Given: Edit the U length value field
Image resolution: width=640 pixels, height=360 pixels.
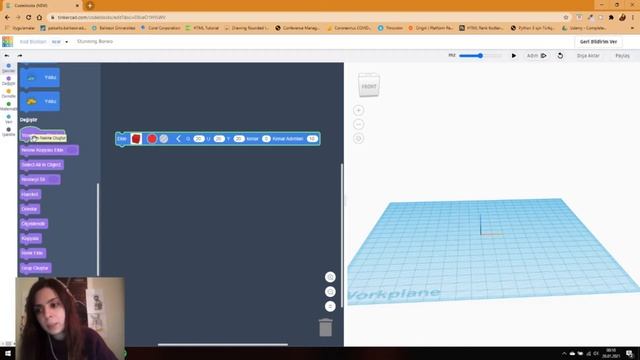Looking at the screenshot, I should (219, 139).
